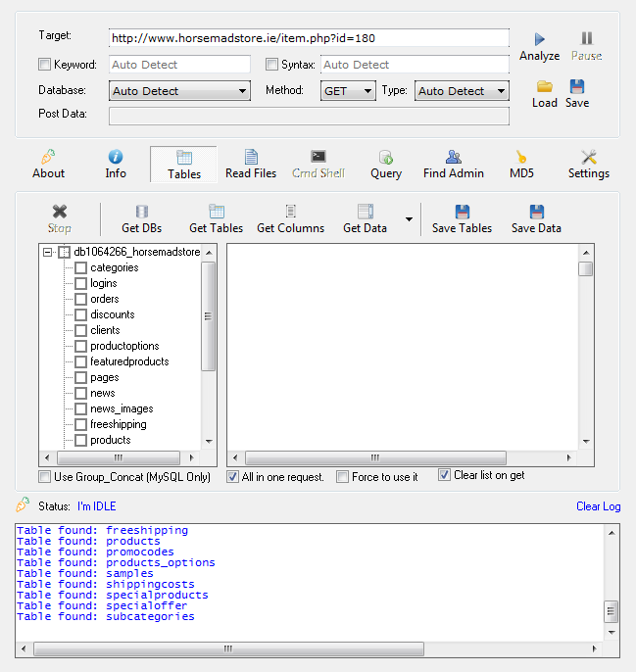Click the Syntax input field
This screenshot has width=636, height=672.
tap(415, 65)
